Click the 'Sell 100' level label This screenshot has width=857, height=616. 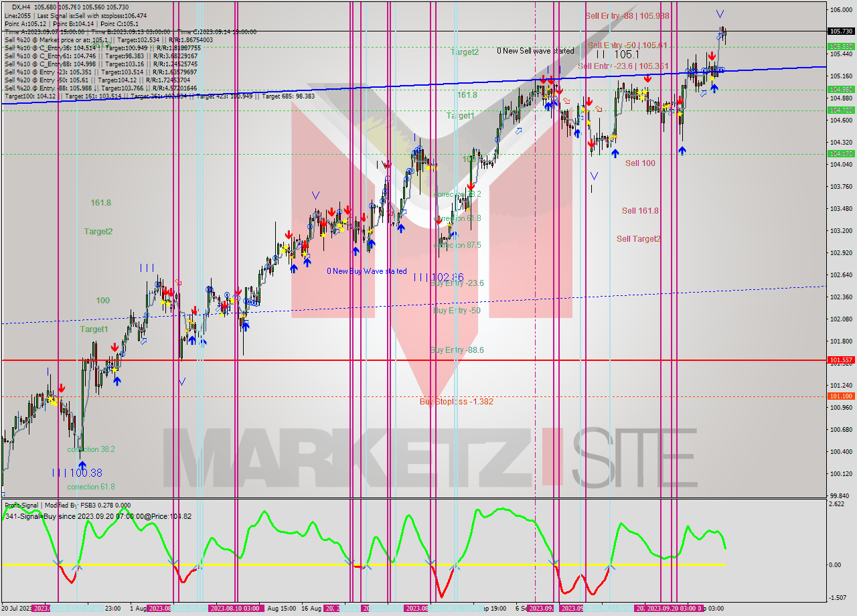tap(640, 163)
